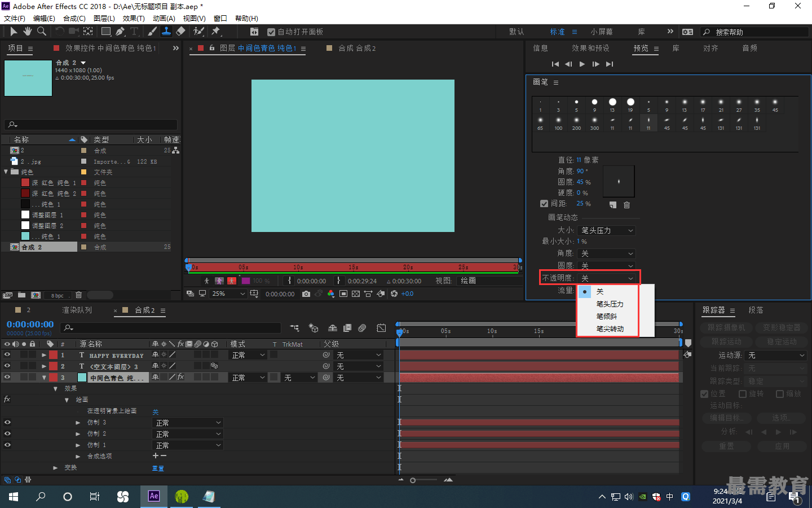Screen dimensions: 812x508
Task: Open the brush Angle dynamics dropdown
Action: (x=607, y=253)
